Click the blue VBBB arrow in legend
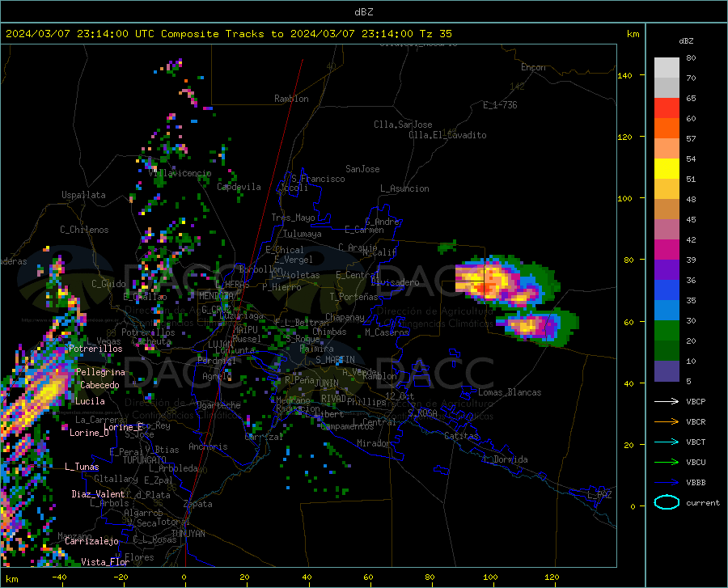The width and height of the screenshot is (728, 588). pos(667,483)
